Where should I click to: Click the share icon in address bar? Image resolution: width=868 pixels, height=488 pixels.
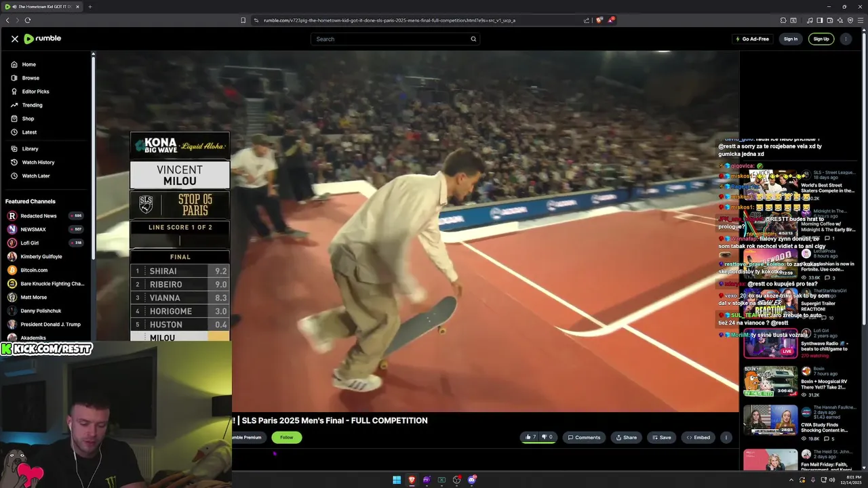click(587, 20)
